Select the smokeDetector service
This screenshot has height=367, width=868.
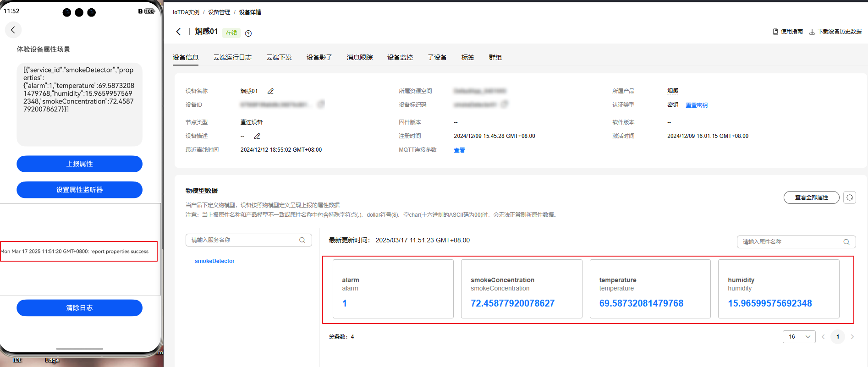point(214,261)
